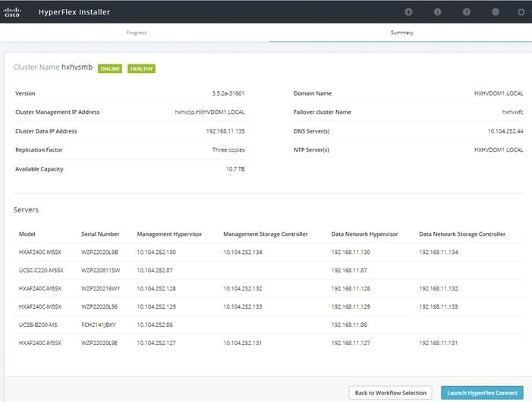Click the Model column header
This screenshot has height=402, width=532.
click(27, 234)
